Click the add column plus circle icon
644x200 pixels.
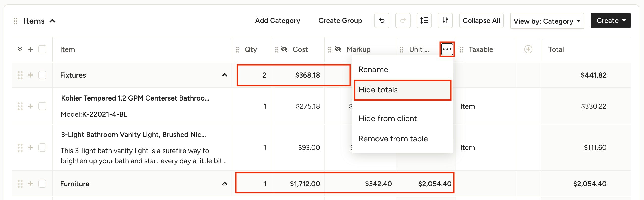coord(528,49)
